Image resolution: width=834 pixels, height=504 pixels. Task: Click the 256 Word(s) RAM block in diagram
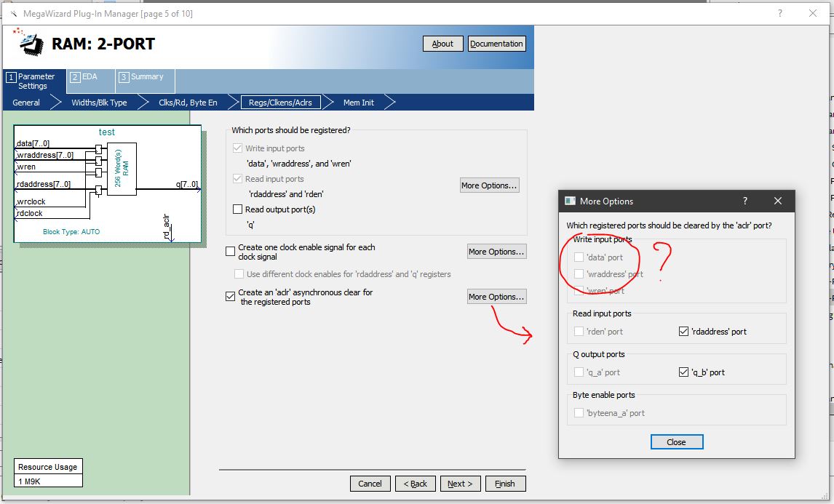coord(122,169)
